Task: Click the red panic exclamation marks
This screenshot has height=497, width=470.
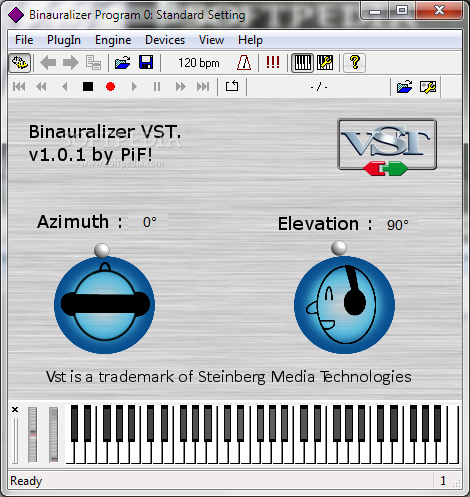Action: click(x=273, y=62)
